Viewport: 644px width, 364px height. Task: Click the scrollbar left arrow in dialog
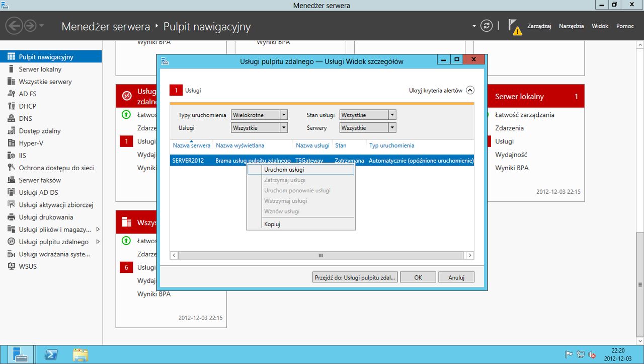click(x=174, y=256)
